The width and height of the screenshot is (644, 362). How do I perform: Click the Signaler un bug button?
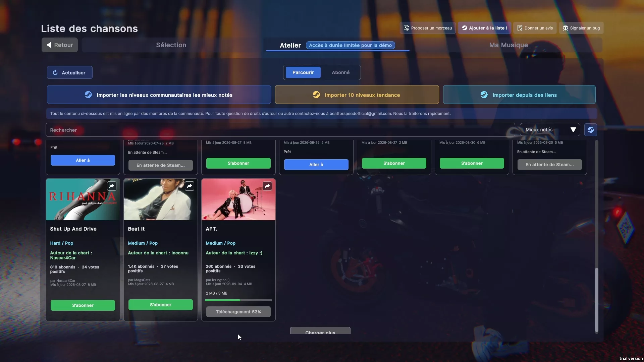click(581, 28)
